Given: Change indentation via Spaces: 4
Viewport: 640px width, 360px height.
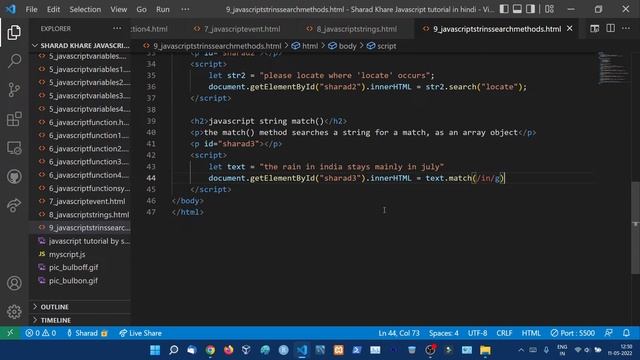Looking at the screenshot, I should [x=444, y=333].
